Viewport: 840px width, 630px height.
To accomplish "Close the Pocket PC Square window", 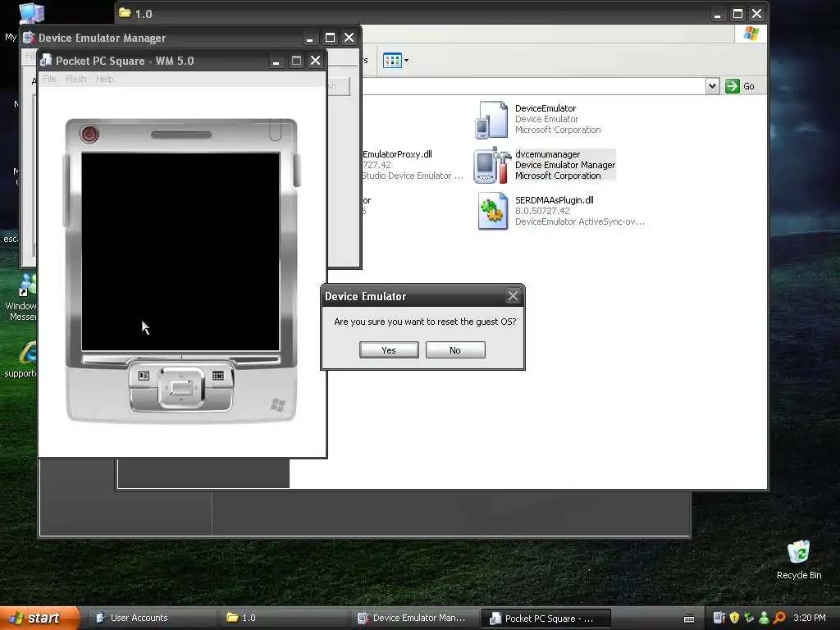I will coord(316,61).
